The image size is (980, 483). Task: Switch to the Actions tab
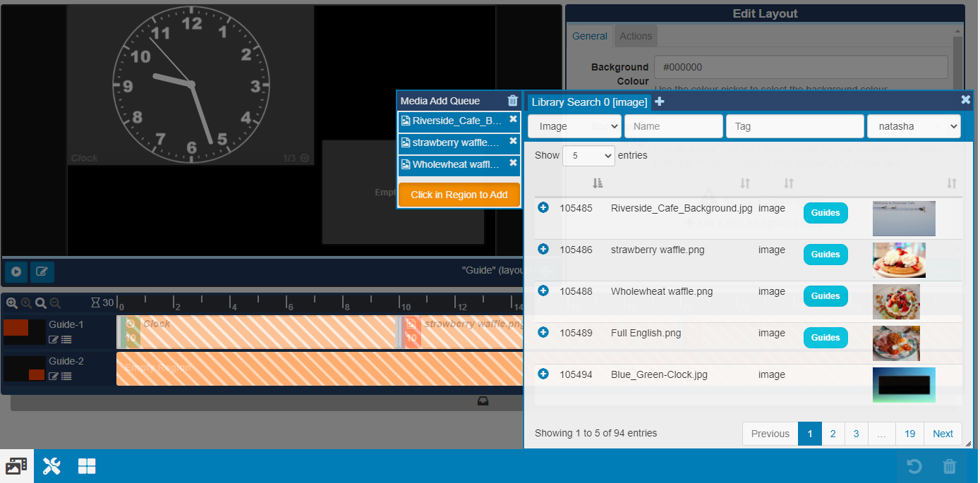(636, 36)
